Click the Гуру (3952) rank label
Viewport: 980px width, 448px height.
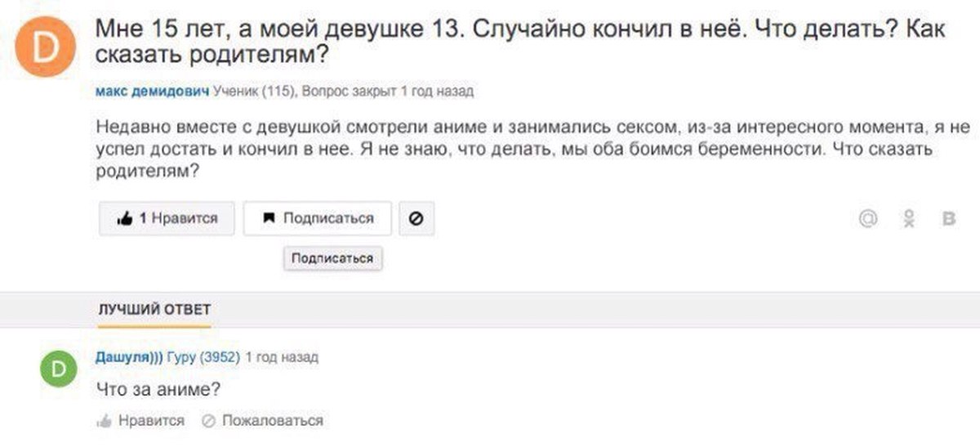coord(203,357)
